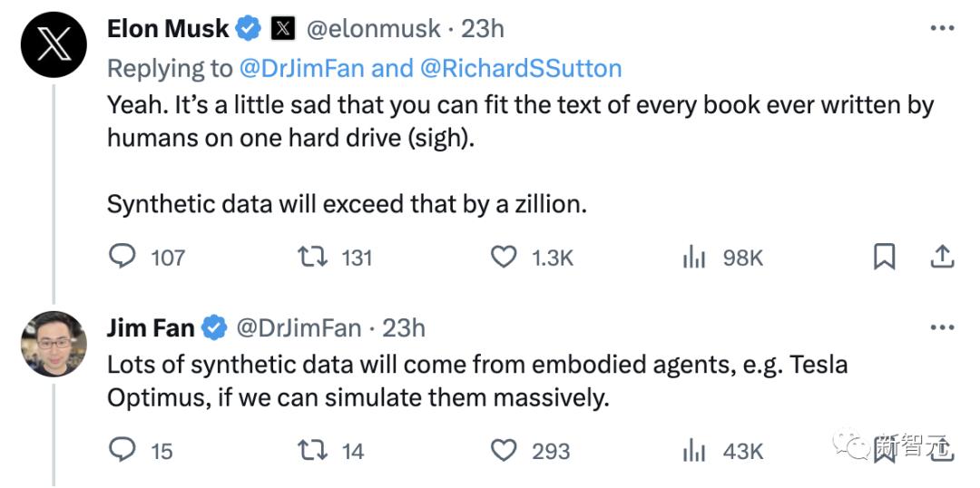
Task: Like Elon Musk's tweet
Action: coord(504,258)
